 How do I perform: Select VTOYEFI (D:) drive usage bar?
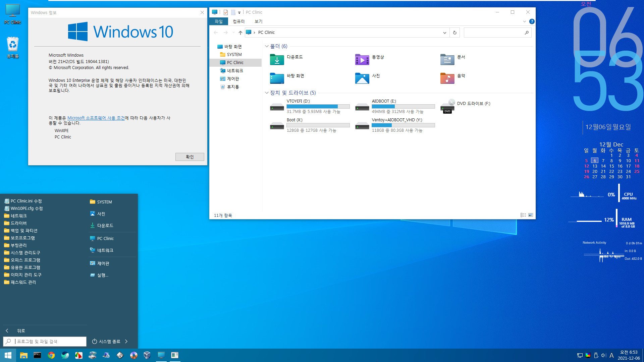click(x=318, y=106)
